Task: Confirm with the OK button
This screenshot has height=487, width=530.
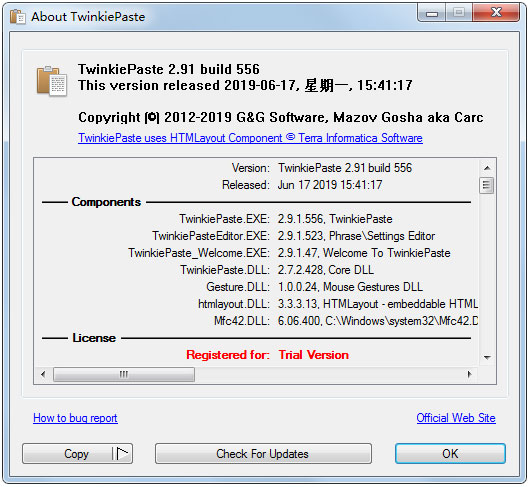Action: coord(450,454)
